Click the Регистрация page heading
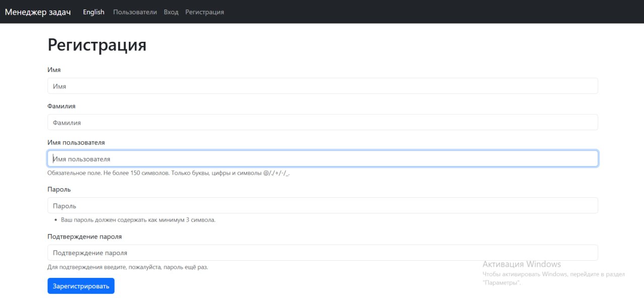 (97, 45)
